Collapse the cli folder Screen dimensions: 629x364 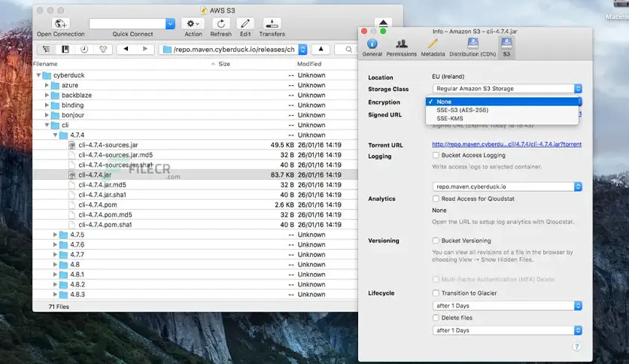pyautogui.click(x=47, y=125)
